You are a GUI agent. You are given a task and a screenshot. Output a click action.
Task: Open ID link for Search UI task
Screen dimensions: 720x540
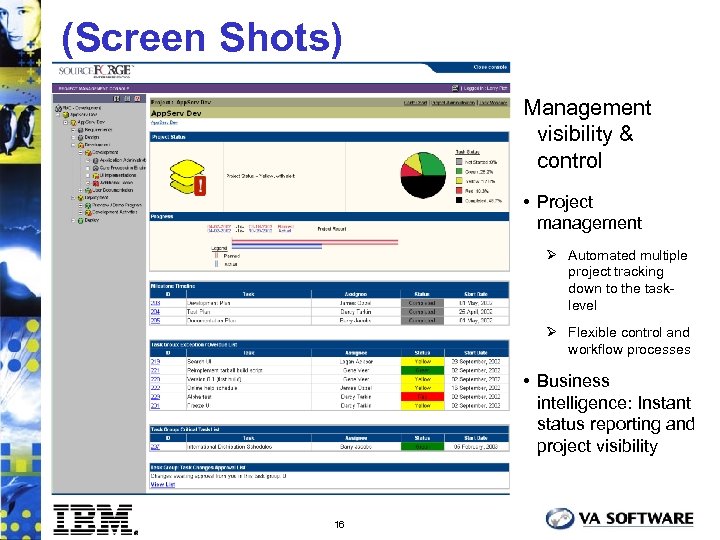155,361
